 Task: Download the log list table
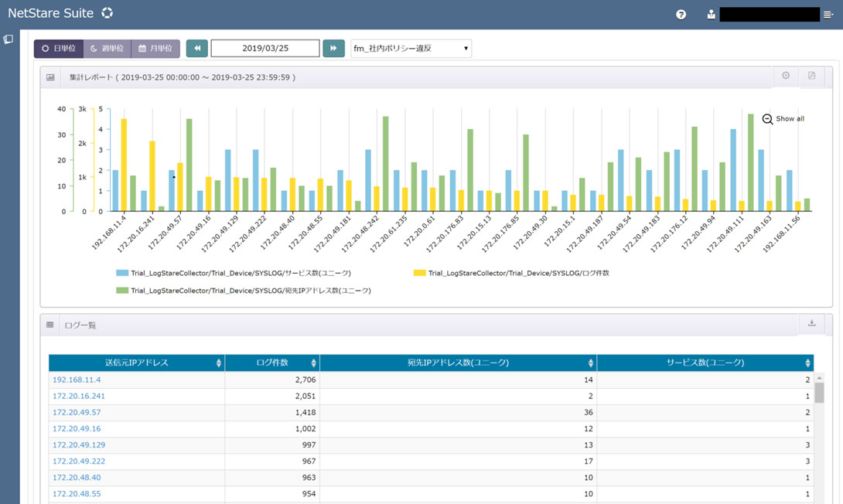812,323
